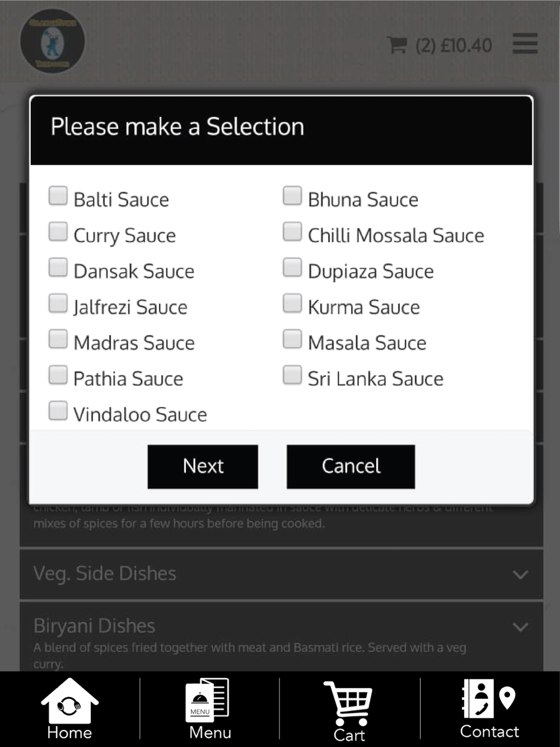Select the Madras Sauce checkbox
The width and height of the screenshot is (560, 747).
58,339
